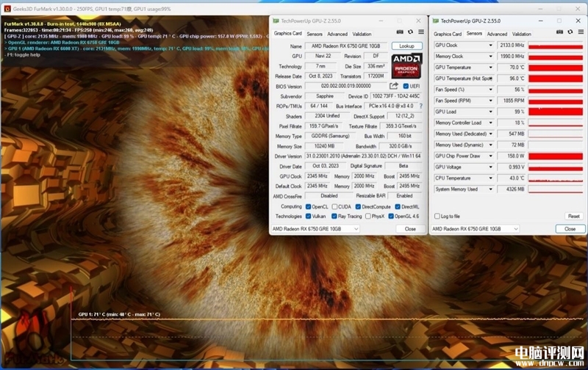
Task: Click the BIOS export share icon
Action: coord(393,86)
